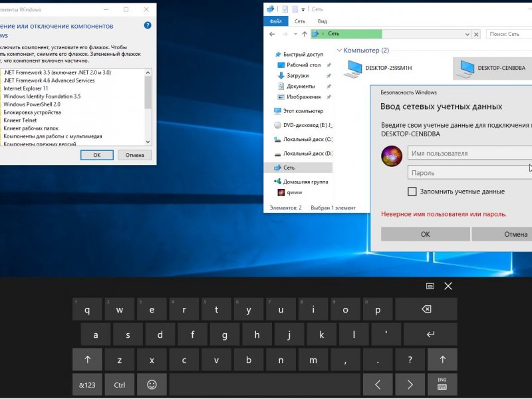The height and width of the screenshot is (399, 532).
Task: Tap the spacebar on touch keyboard
Action: click(265, 385)
